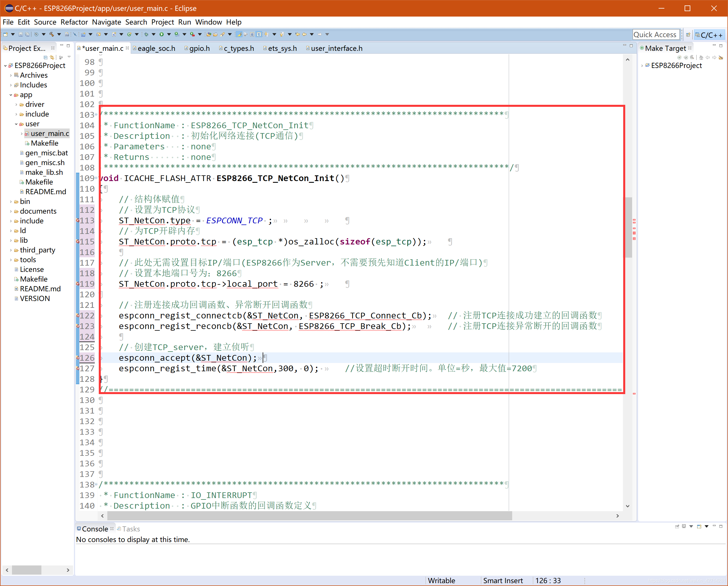Click the Save icon in the toolbar
Screen dimensions: 728x586
click(20, 35)
